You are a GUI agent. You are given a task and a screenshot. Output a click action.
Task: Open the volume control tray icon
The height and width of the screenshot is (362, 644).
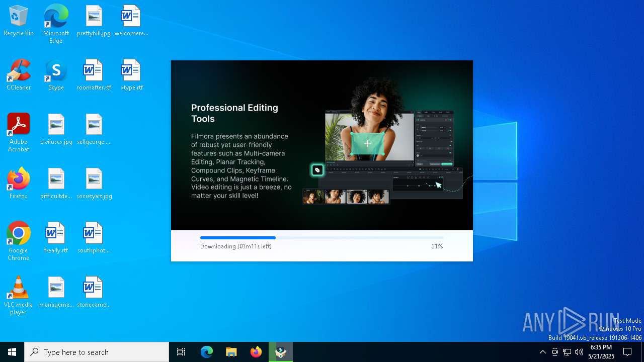(x=579, y=352)
